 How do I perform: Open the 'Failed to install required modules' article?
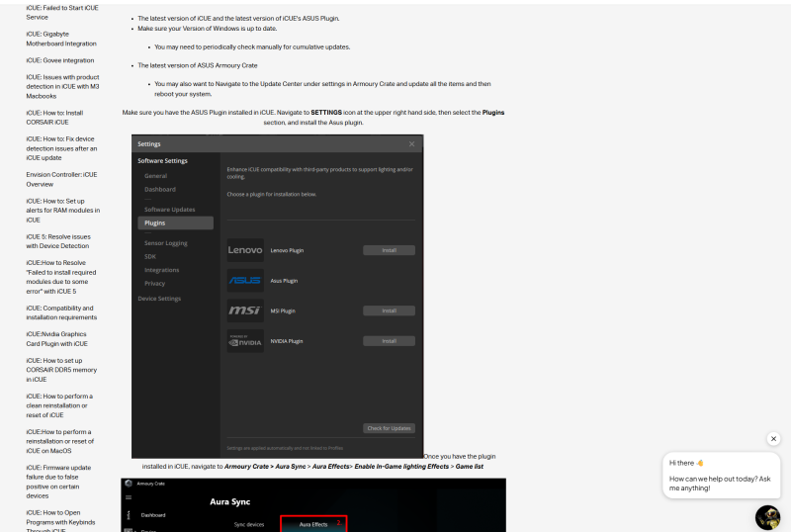point(61,277)
